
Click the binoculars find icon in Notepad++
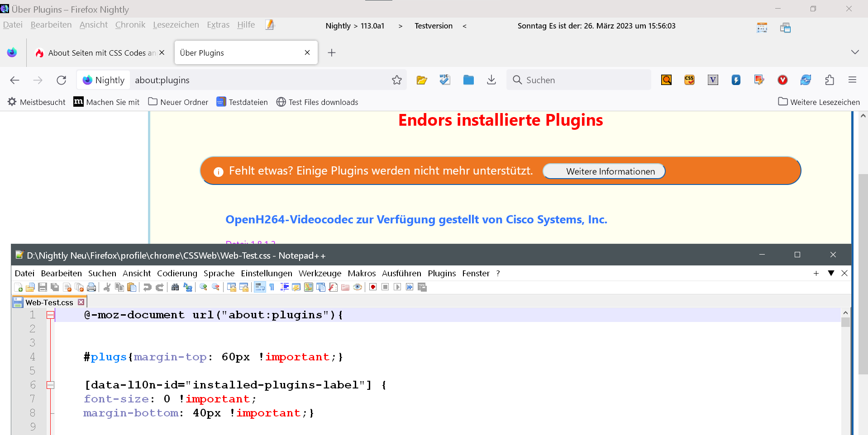click(175, 287)
